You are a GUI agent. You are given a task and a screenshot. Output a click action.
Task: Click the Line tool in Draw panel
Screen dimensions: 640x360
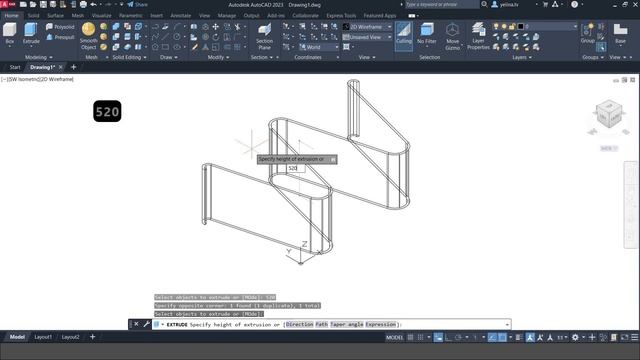pyautogui.click(x=165, y=37)
